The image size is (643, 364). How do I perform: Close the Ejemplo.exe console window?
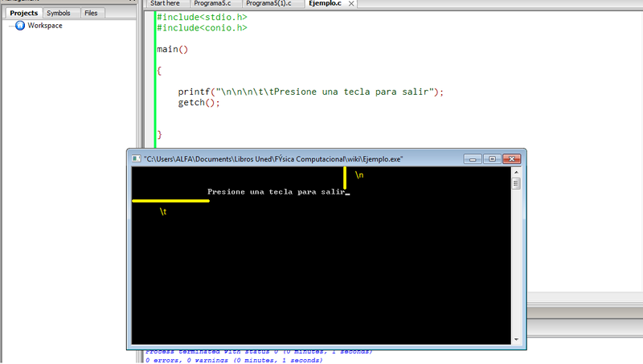point(512,159)
